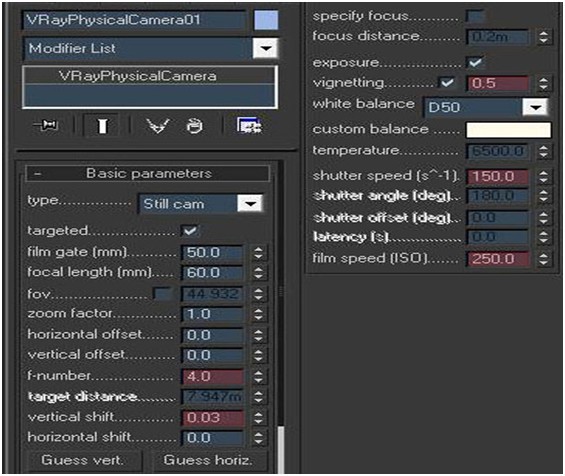Click the shutter speed value field
This screenshot has height=476, width=565.
pyautogui.click(x=498, y=177)
